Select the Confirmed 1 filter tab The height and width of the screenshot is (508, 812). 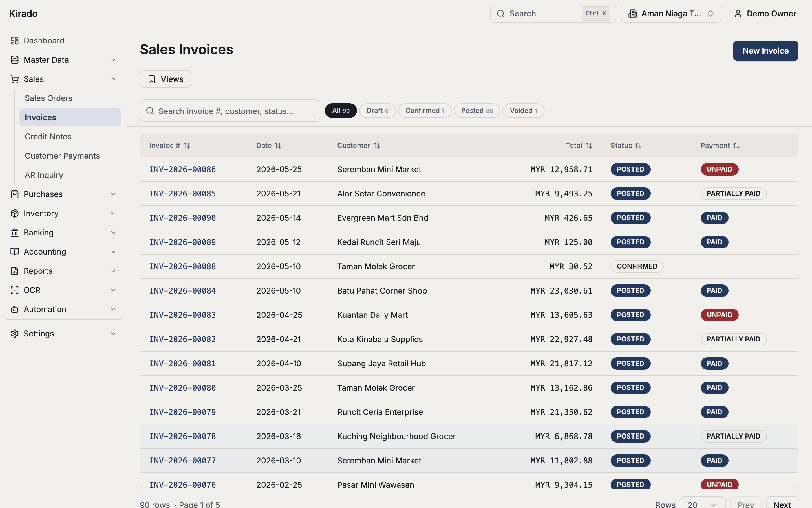(x=425, y=111)
